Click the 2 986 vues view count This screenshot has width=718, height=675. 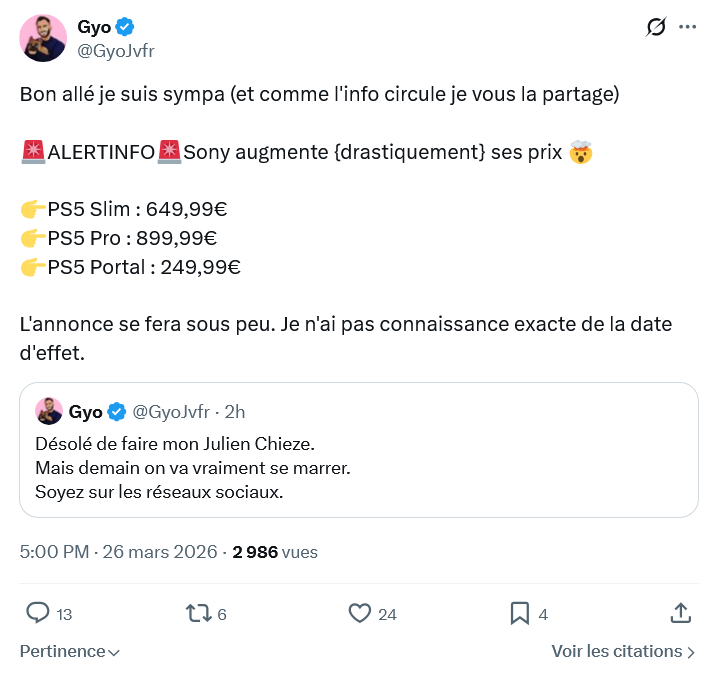(275, 551)
